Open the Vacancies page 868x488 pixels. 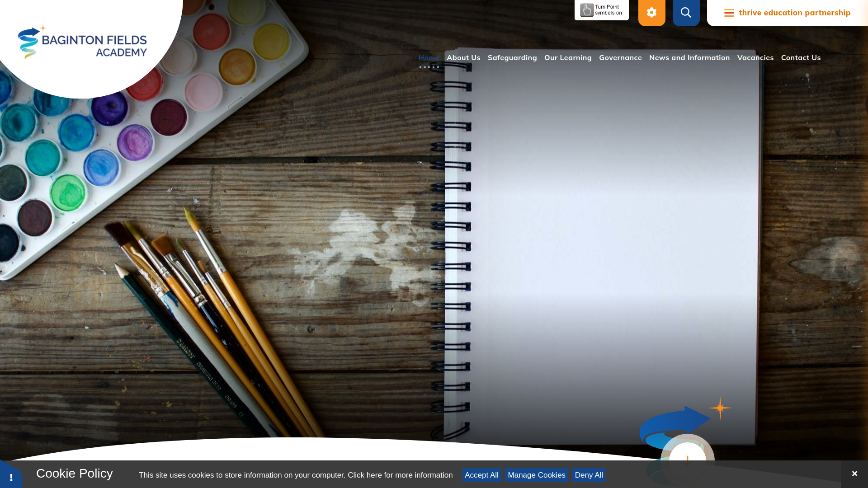tap(755, 58)
